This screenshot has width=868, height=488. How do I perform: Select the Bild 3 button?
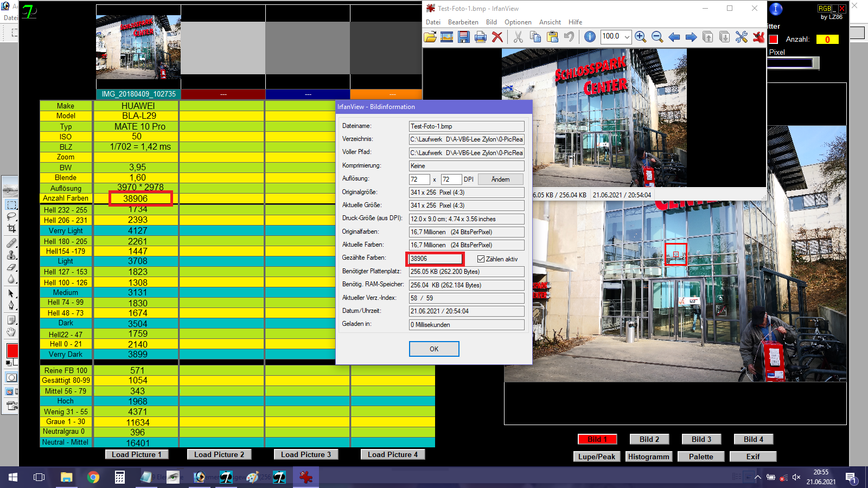click(701, 439)
